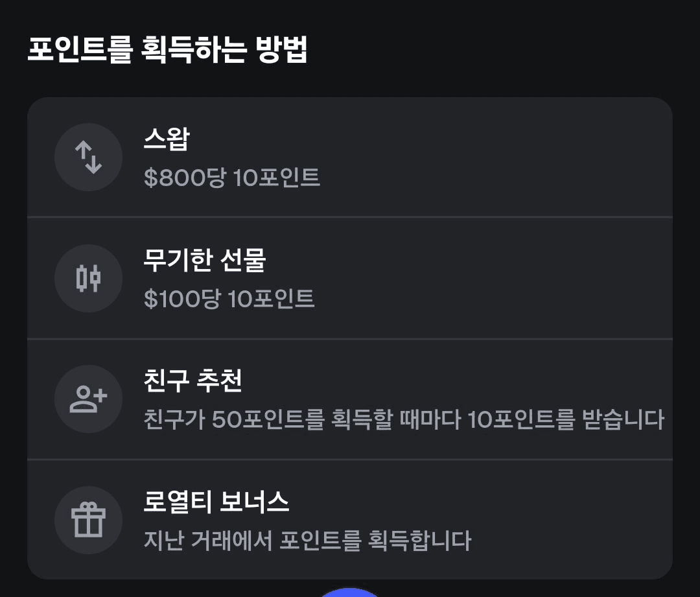Open the 스왑 points row

[x=350, y=157]
